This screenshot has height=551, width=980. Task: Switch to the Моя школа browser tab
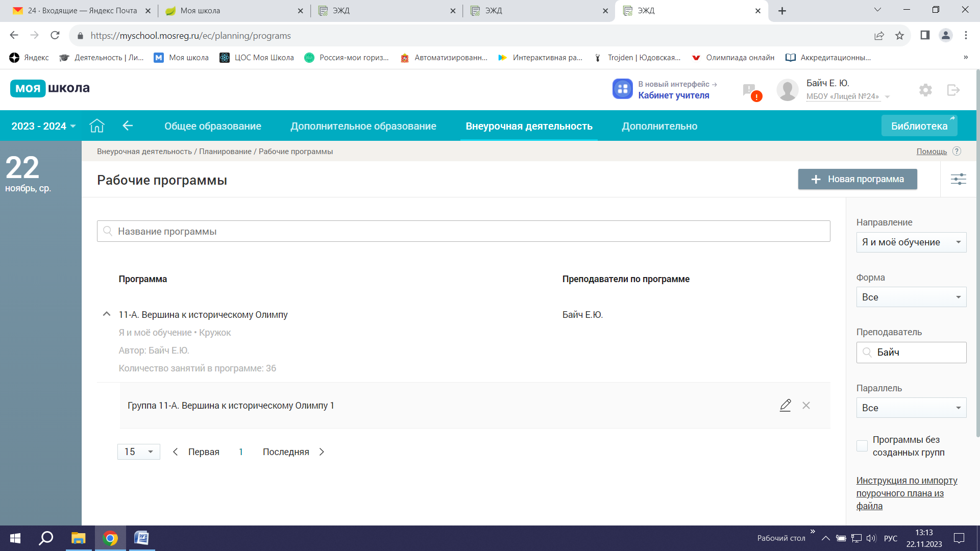(x=234, y=11)
